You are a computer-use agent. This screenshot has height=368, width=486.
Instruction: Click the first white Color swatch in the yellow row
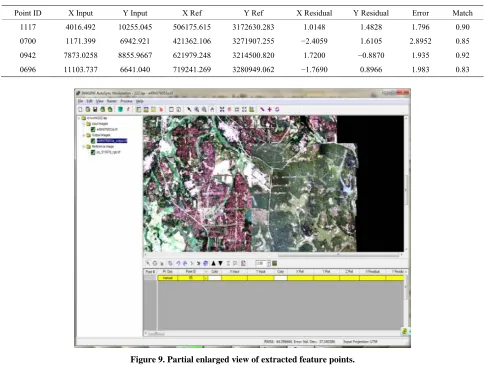[x=214, y=278]
